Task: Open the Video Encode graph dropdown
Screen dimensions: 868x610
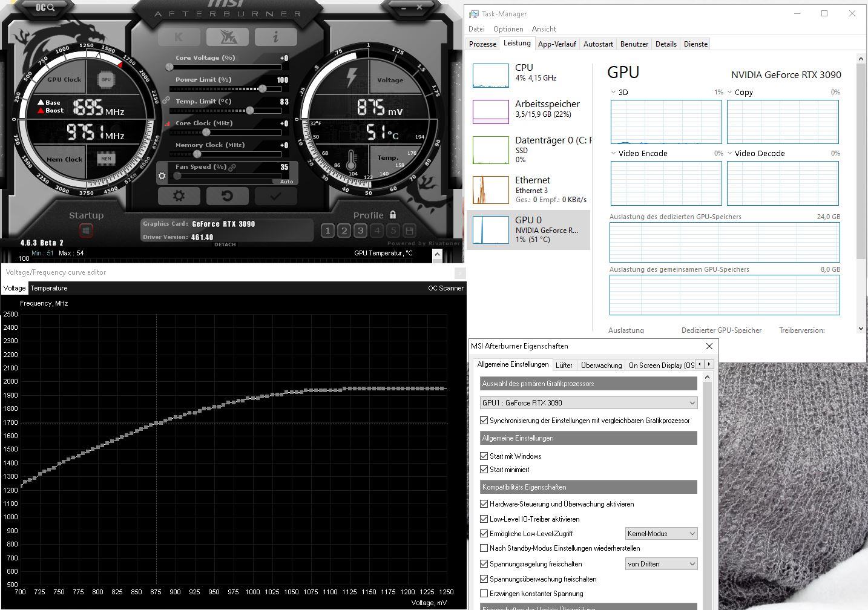Action: pos(614,154)
